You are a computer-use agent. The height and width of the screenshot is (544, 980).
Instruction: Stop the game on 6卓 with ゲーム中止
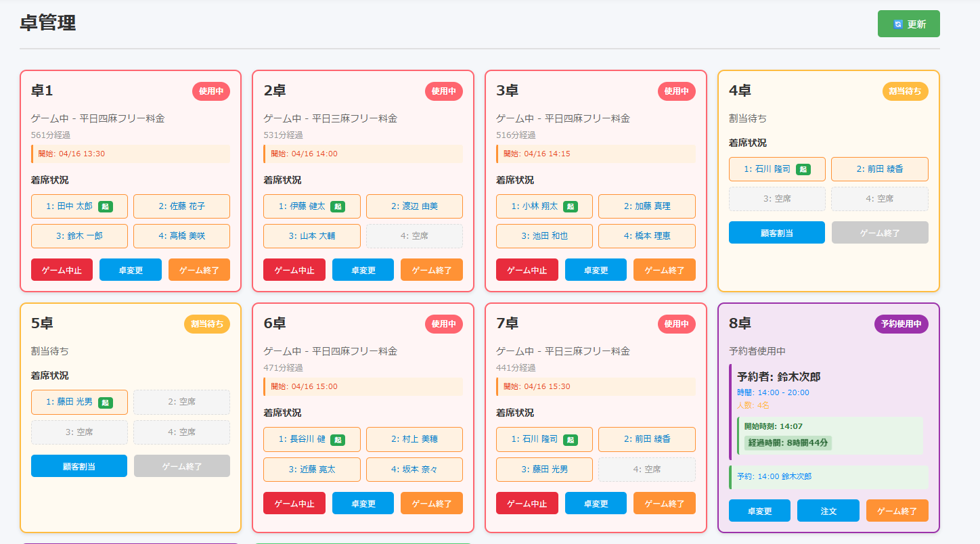tap(294, 503)
